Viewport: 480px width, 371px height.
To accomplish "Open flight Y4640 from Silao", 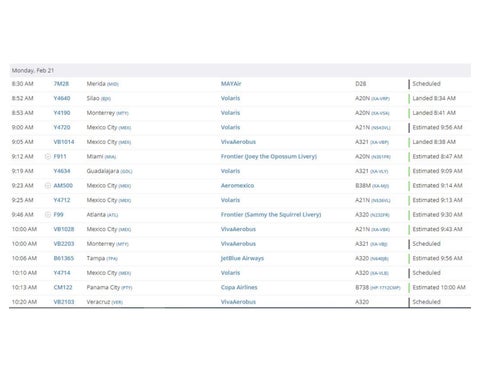I will [x=62, y=98].
